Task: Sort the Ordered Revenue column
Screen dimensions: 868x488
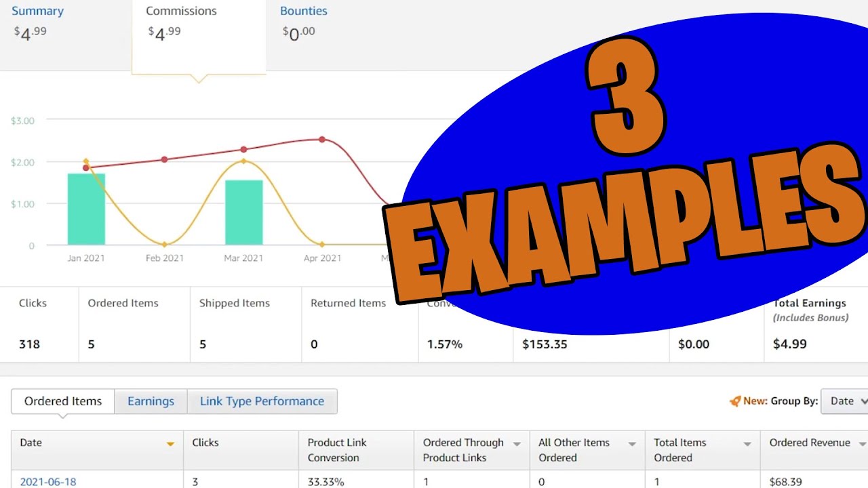Action: 863,444
